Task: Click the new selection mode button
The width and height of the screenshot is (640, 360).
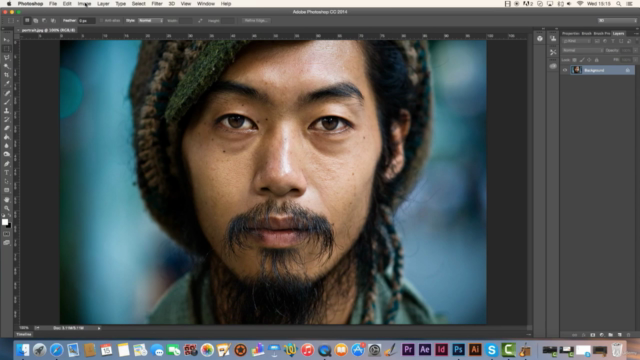Action: tap(27, 20)
